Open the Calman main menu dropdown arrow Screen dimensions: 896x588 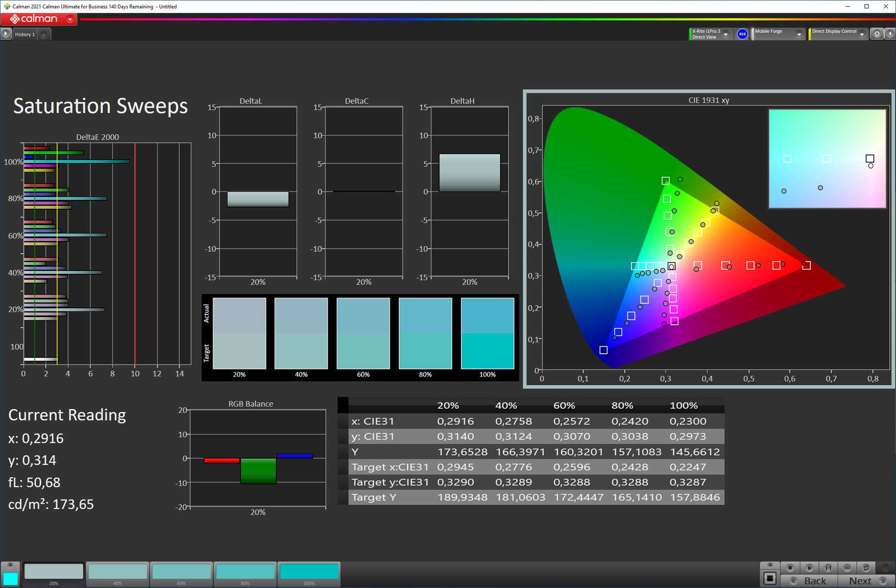tap(70, 19)
